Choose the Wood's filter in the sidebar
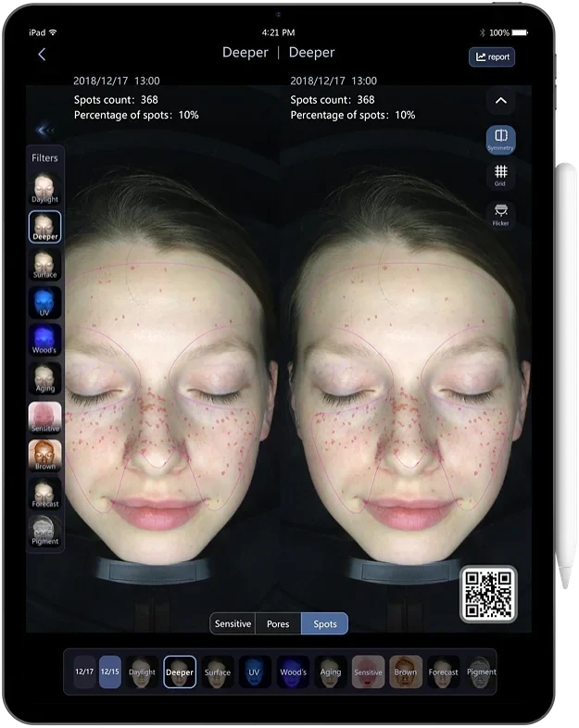 (44, 340)
